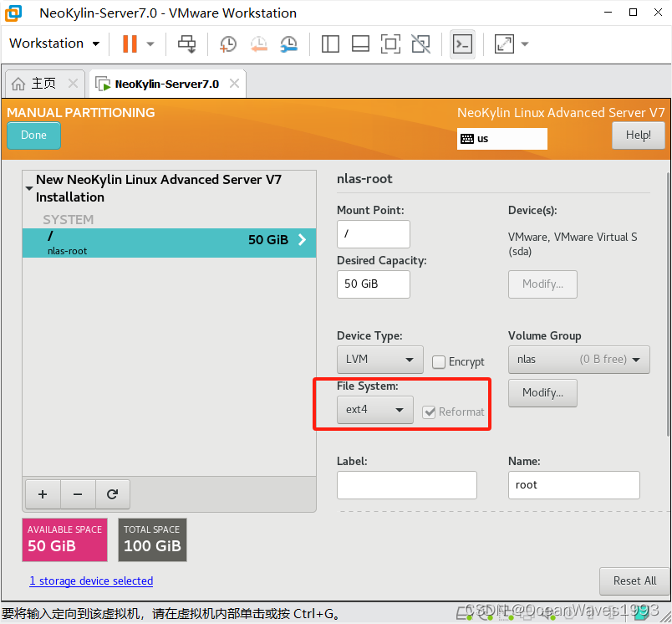
Task: Open the power options dropdown arrow beside Pause
Action: (x=150, y=43)
